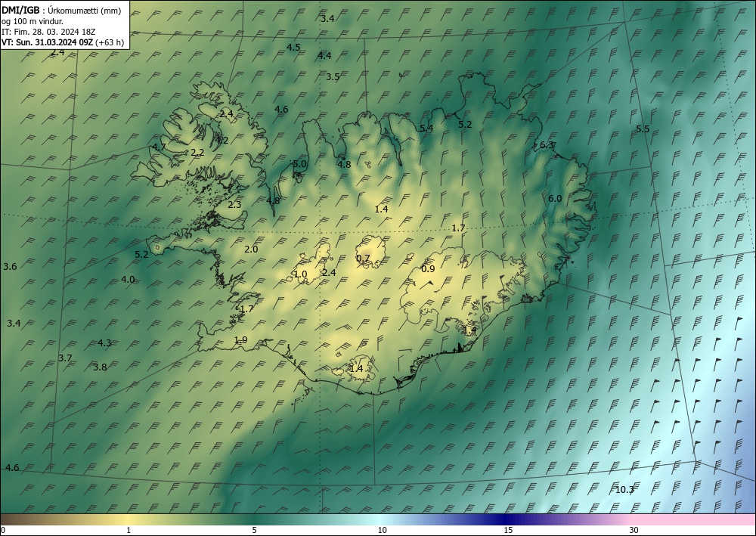The width and height of the screenshot is (756, 536).
Task: Click the 10.3 precipitation value
Action: [624, 490]
